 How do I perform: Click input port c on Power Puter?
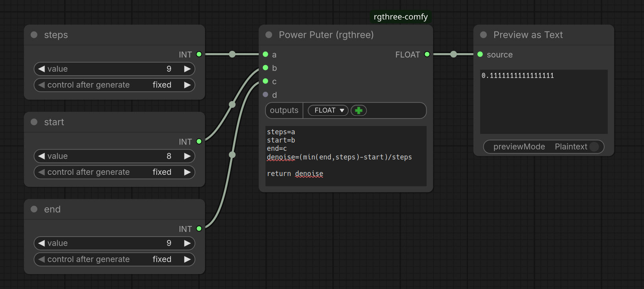[x=265, y=81]
